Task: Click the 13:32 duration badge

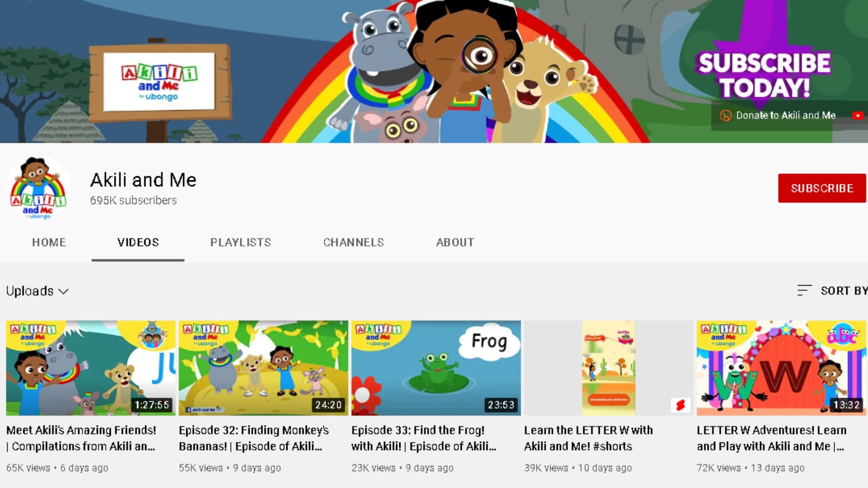Action: [x=846, y=405]
